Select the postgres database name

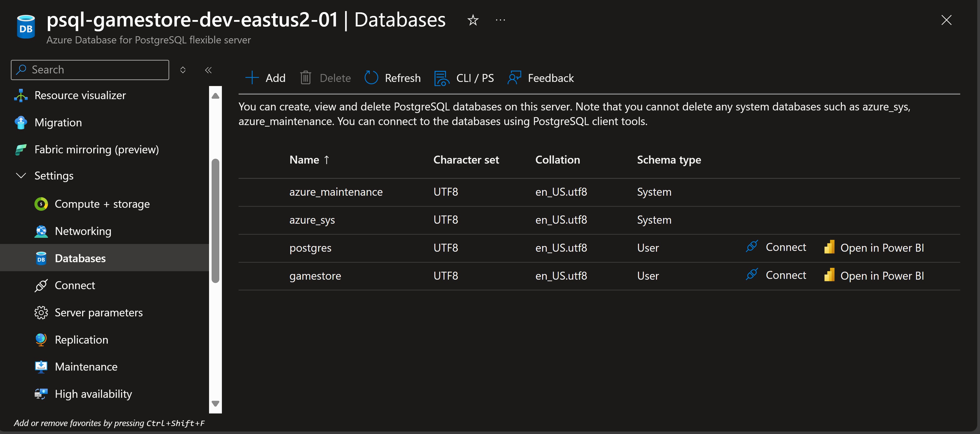click(x=310, y=248)
